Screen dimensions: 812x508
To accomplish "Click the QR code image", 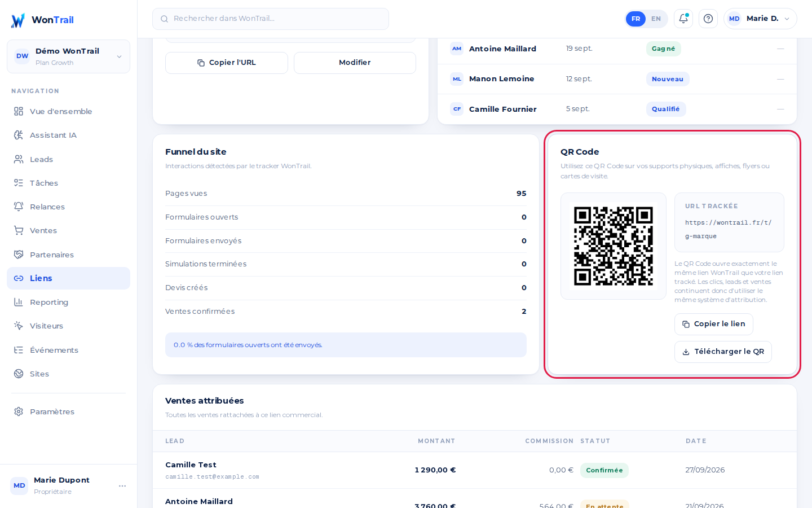I will click(614, 246).
